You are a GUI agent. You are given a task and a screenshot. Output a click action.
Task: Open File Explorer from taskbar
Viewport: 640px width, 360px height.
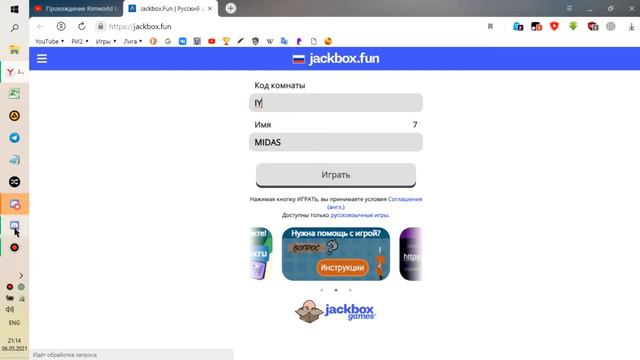coord(14,49)
